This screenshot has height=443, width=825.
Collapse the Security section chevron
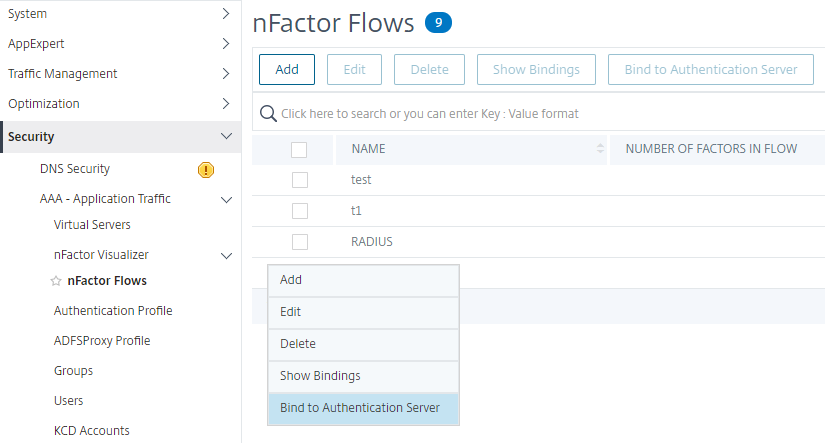(x=226, y=137)
